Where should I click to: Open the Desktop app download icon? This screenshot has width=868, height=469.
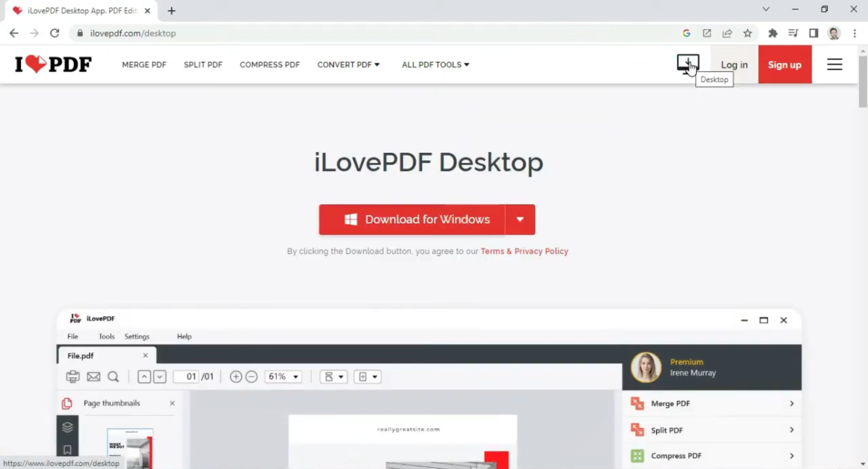[x=688, y=64]
